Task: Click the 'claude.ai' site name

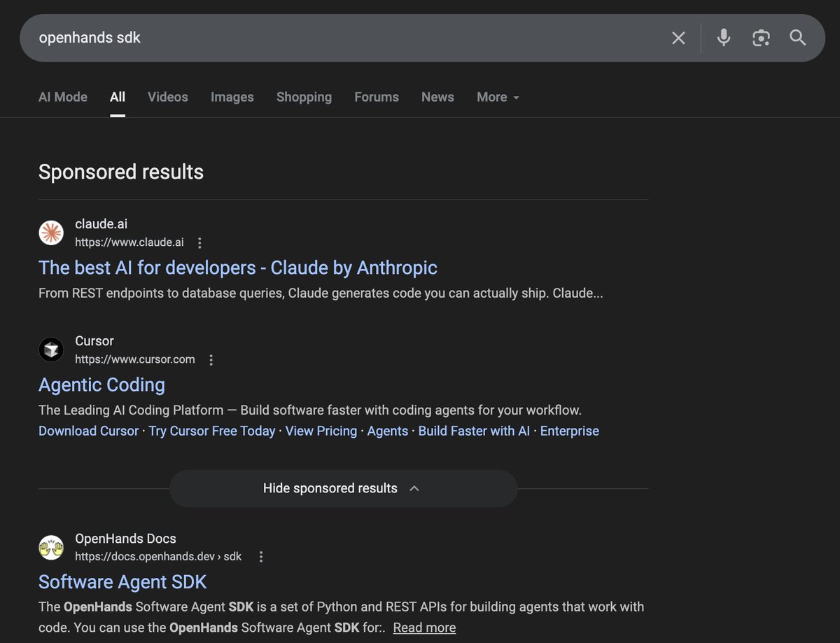Action: (x=101, y=224)
